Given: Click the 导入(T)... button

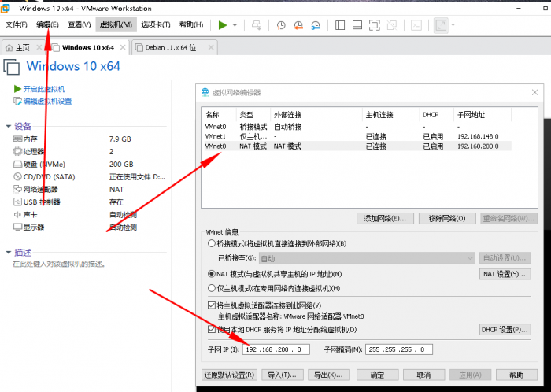Looking at the screenshot, I should pyautogui.click(x=282, y=375).
